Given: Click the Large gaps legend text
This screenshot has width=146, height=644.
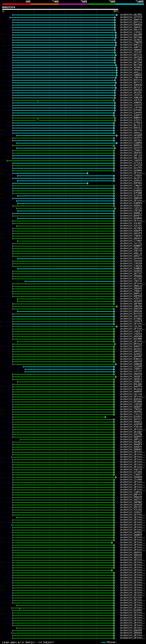Looking at the screenshot, I should (28, 642).
